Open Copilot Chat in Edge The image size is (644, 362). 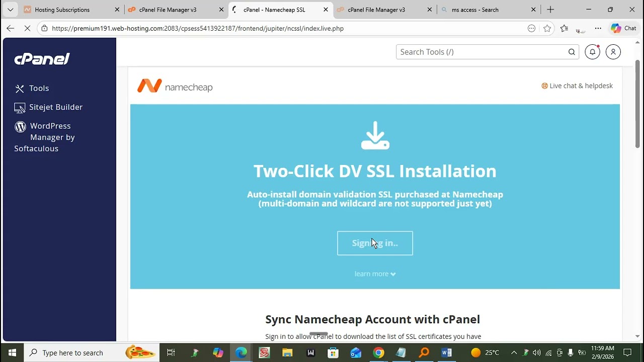tap(624, 29)
